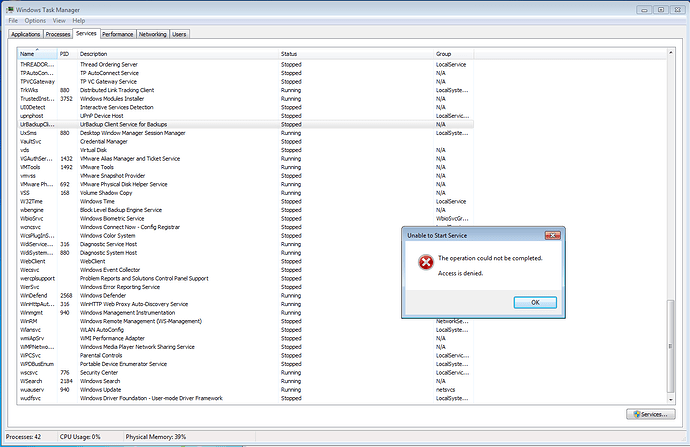690x447 pixels.
Task: Select the TP AutoConnect Service row
Action: click(x=246, y=73)
